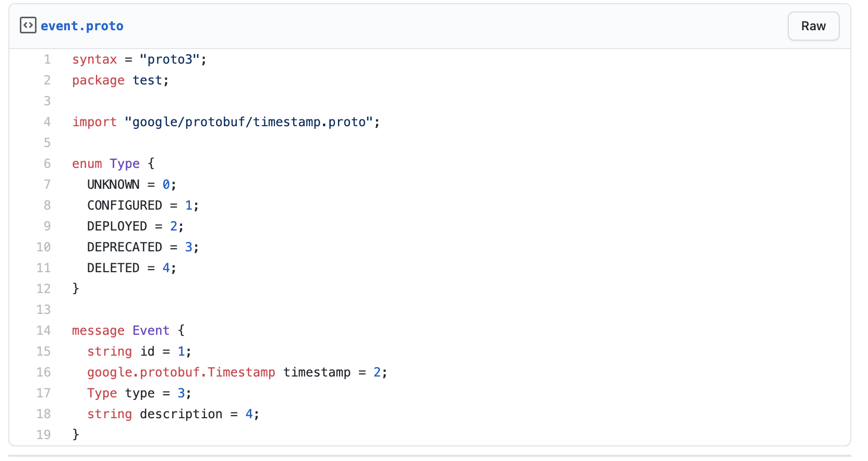Select line number 19 at the closing brace
The width and height of the screenshot is (868, 461).
coord(44,434)
